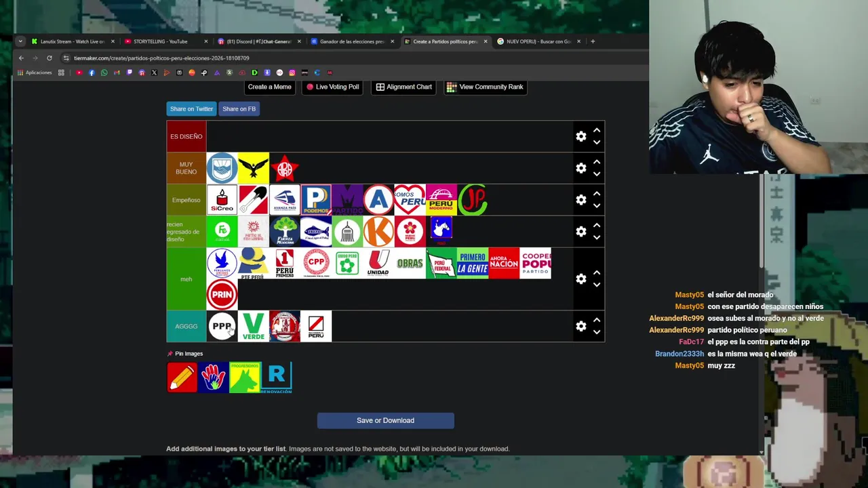Viewport: 868px width, 488px height.
Task: Select the Renovación R logo
Action: [x=277, y=378]
